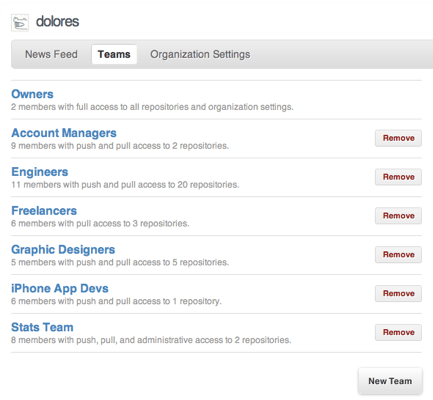Image resolution: width=433 pixels, height=400 pixels.
Task: View the Stats Team page
Action: 42,327
